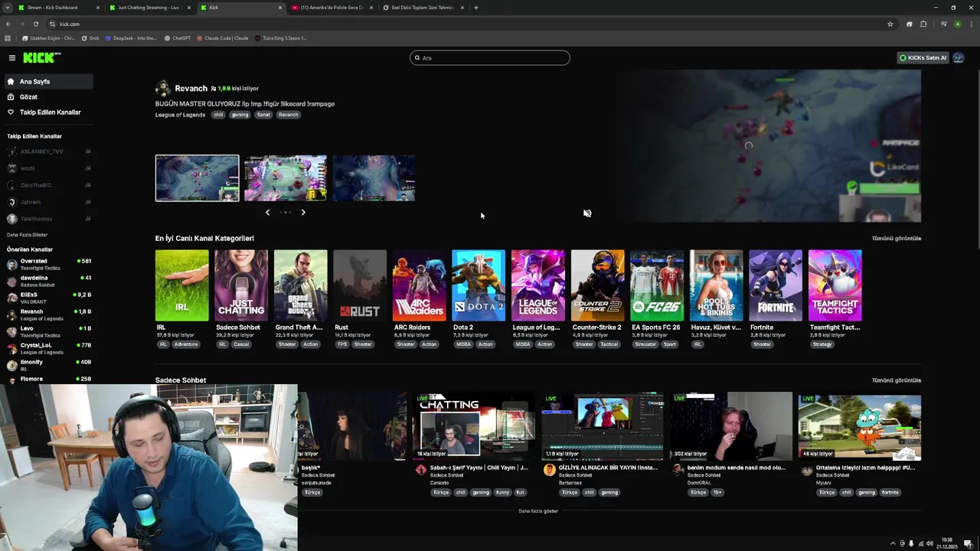Screen dimensions: 980x551
Task: Click the green KICK logo
Action: pyautogui.click(x=41, y=57)
